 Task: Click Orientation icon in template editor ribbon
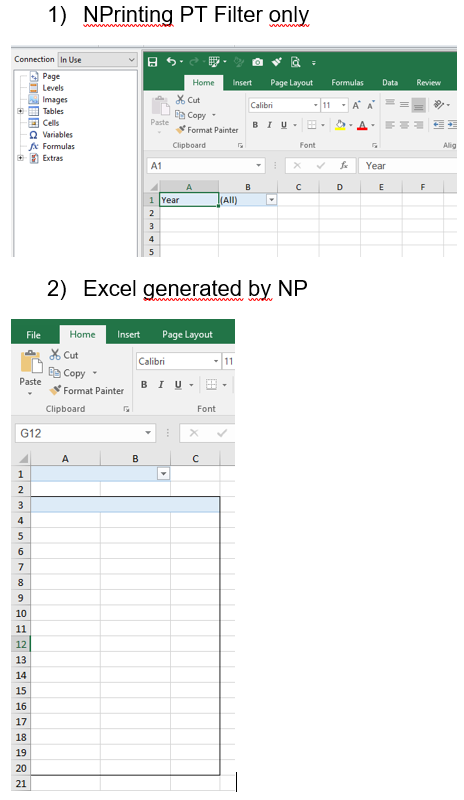pos(439,105)
